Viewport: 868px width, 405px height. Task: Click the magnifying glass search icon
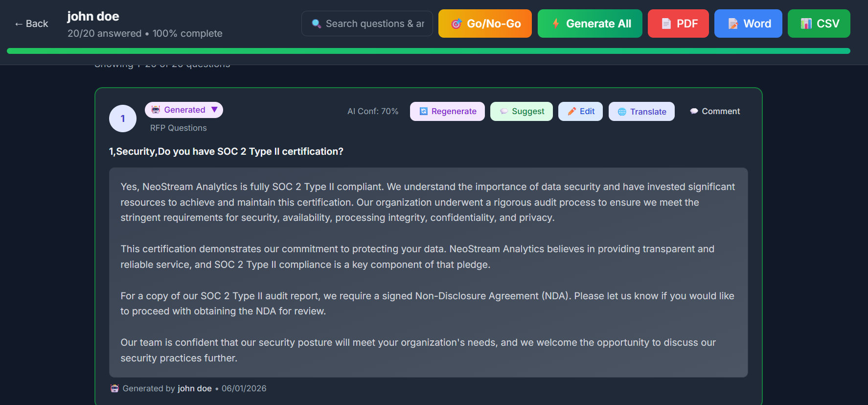pyautogui.click(x=316, y=23)
